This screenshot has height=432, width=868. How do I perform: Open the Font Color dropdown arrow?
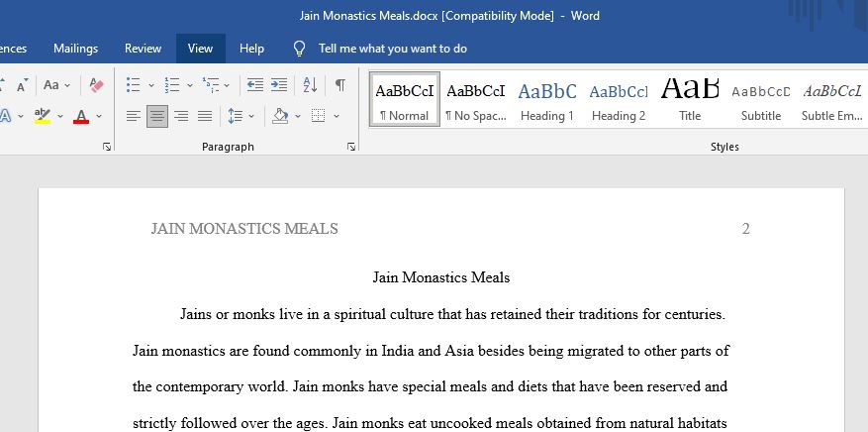click(x=99, y=116)
